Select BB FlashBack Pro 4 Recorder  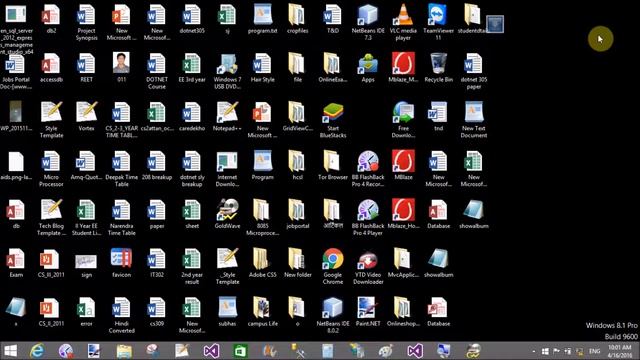click(368, 169)
